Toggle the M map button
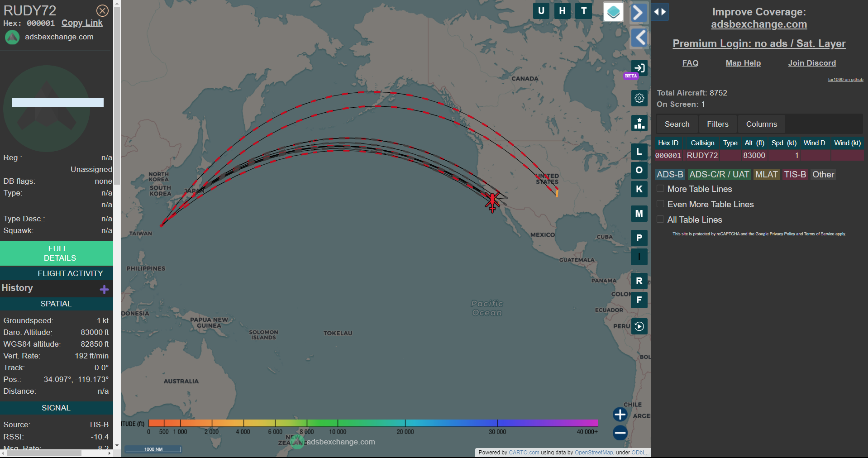This screenshot has width=868, height=458. [x=639, y=214]
